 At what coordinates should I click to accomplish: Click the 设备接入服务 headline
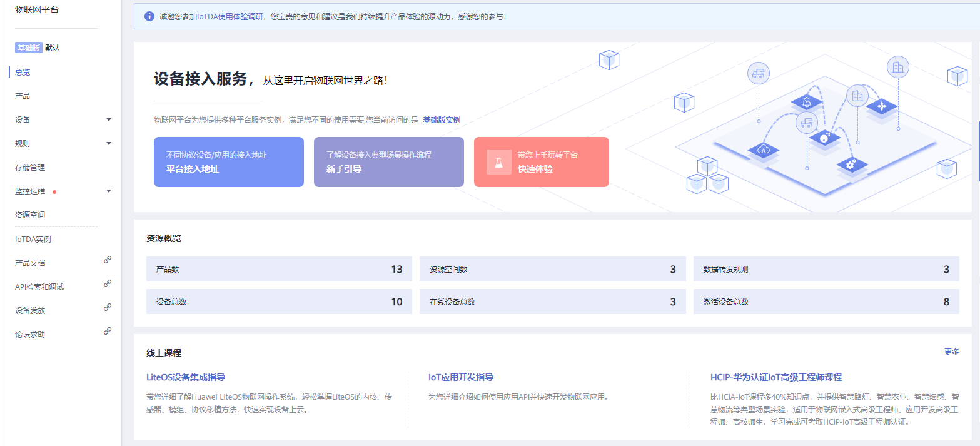(203, 79)
